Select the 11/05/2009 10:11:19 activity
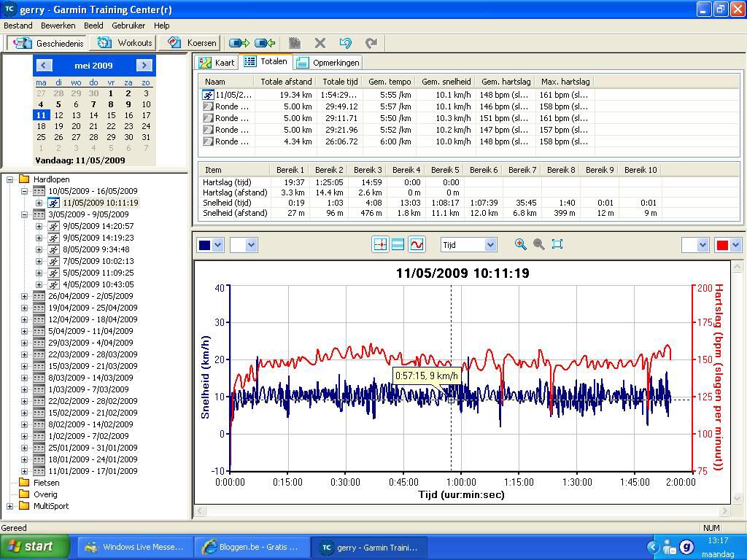The width and height of the screenshot is (747, 560). (101, 203)
